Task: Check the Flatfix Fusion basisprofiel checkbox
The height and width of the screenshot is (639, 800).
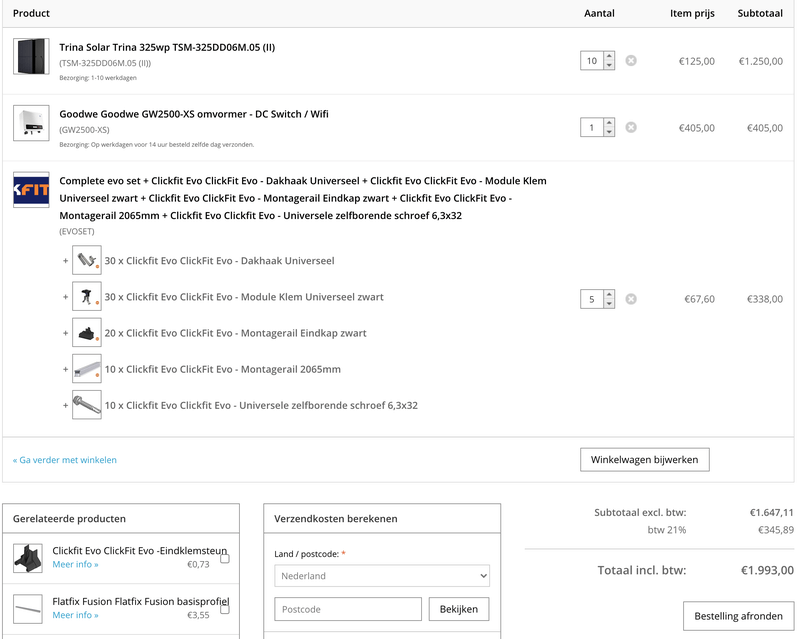Action: [225, 608]
